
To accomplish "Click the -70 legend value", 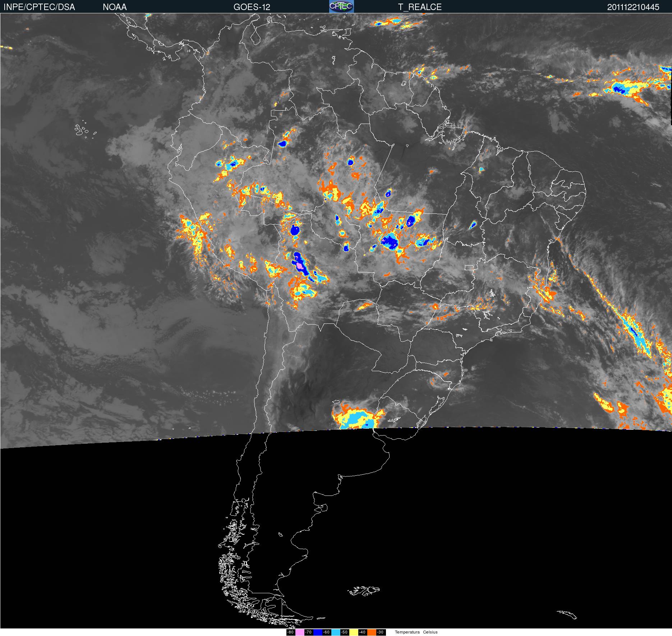I will click(x=308, y=632).
